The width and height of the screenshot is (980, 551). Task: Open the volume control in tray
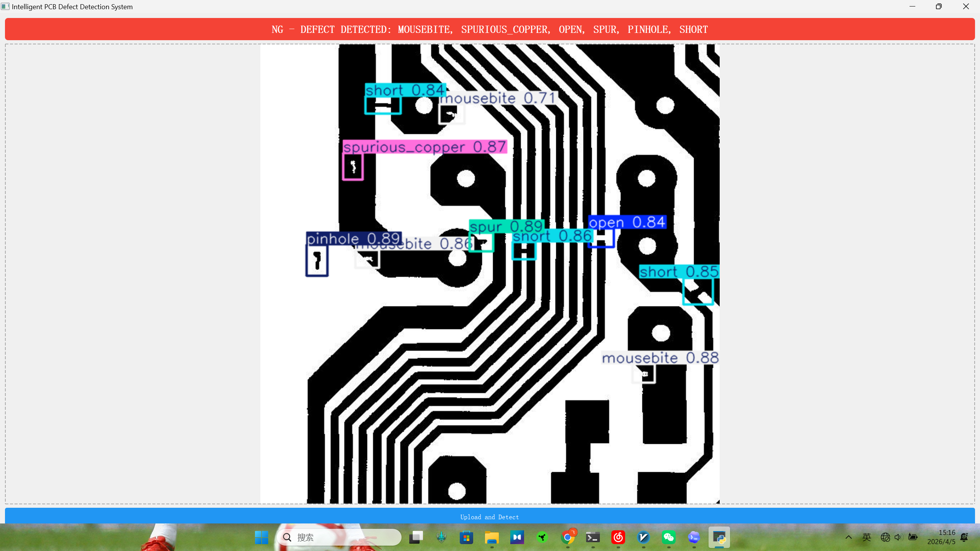(898, 537)
